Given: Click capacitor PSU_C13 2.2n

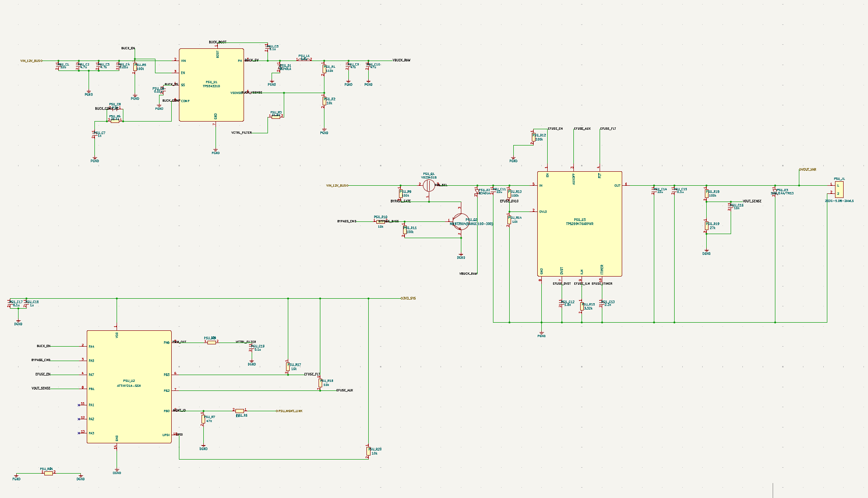Looking at the screenshot, I should pyautogui.click(x=602, y=303).
